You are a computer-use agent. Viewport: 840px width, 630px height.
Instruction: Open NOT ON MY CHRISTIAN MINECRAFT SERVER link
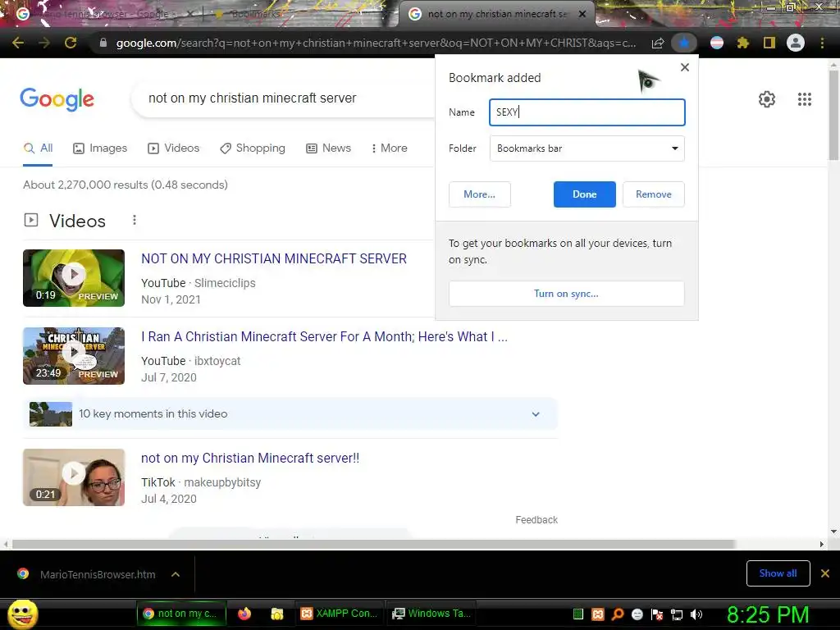tap(274, 258)
